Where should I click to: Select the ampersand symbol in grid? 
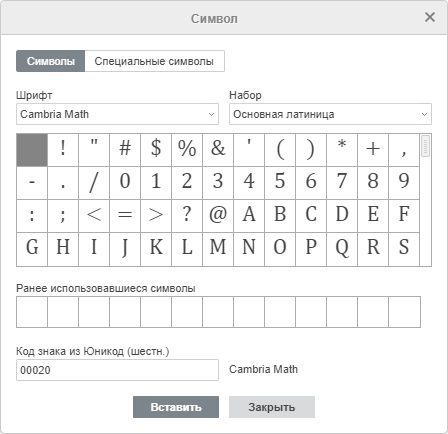tap(218, 150)
